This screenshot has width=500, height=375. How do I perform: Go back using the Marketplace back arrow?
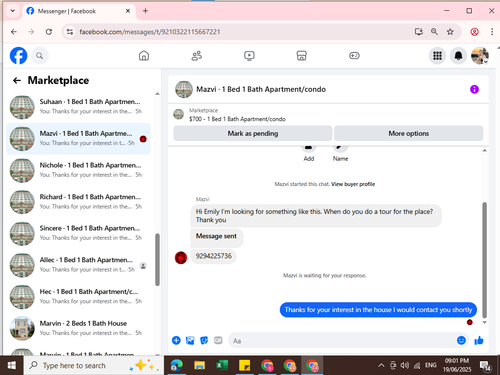click(x=17, y=80)
